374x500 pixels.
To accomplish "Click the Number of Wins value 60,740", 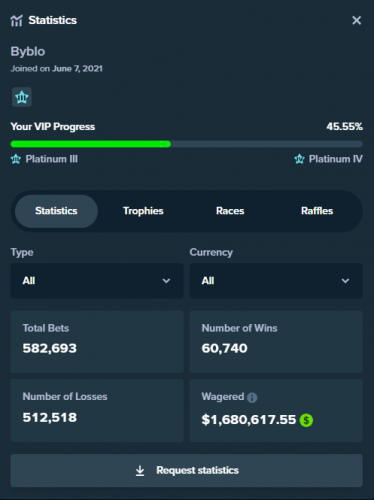I will coord(225,348).
